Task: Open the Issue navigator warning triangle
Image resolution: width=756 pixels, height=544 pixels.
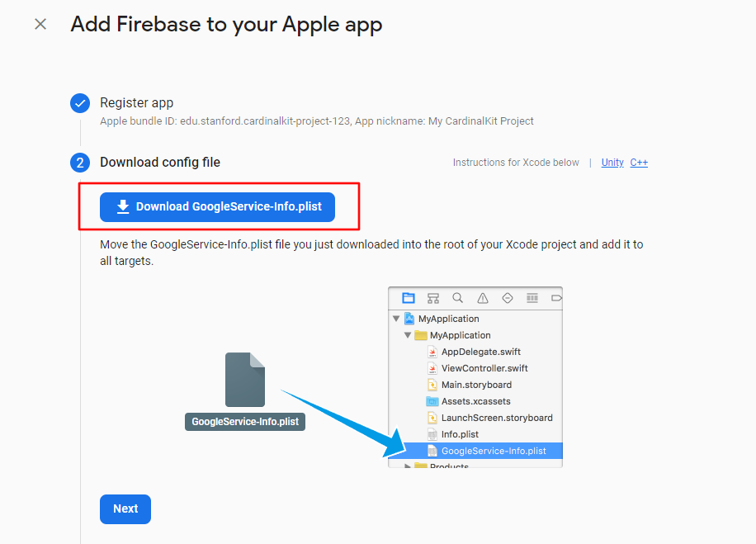Action: 484,297
